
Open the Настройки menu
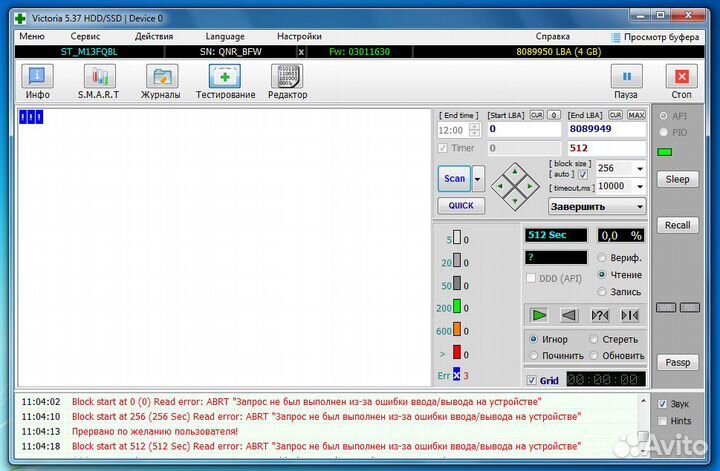299,36
